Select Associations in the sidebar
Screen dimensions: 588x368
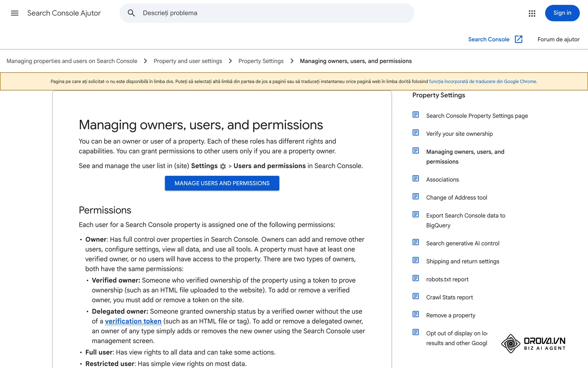pos(442,180)
